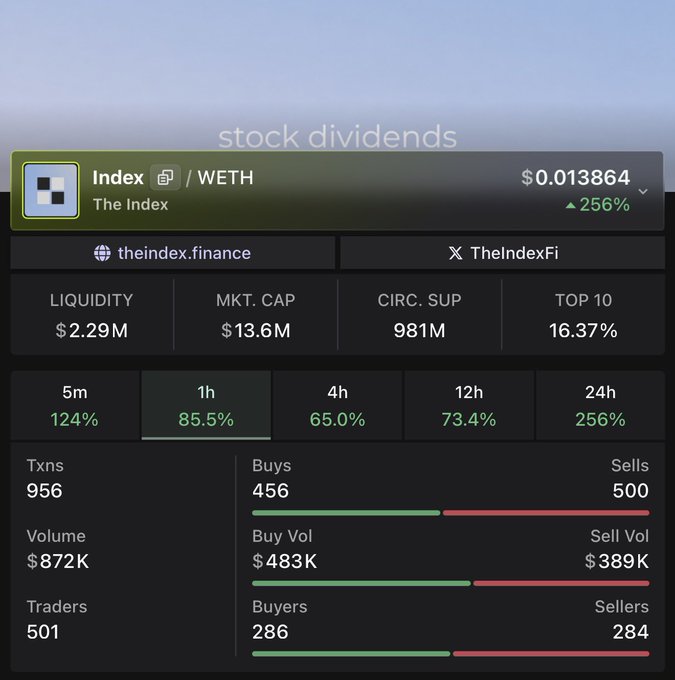Image resolution: width=675 pixels, height=680 pixels.
Task: Click the Index token checkered logo
Action: tap(51, 190)
